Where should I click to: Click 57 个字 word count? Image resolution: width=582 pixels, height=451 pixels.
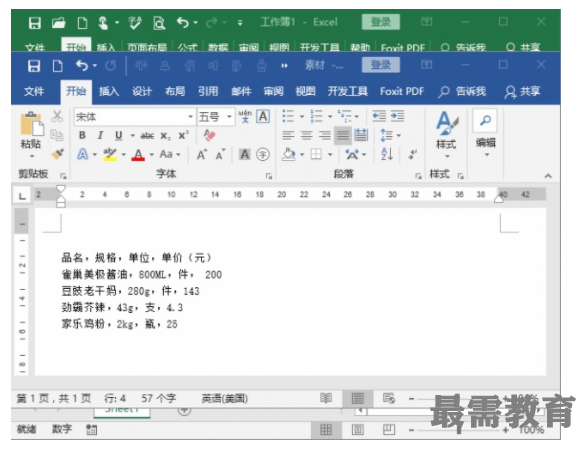point(158,399)
